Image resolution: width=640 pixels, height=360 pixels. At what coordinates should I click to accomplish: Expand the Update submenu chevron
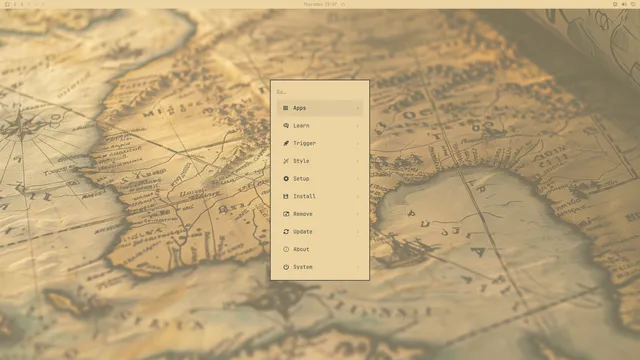pyautogui.click(x=358, y=231)
